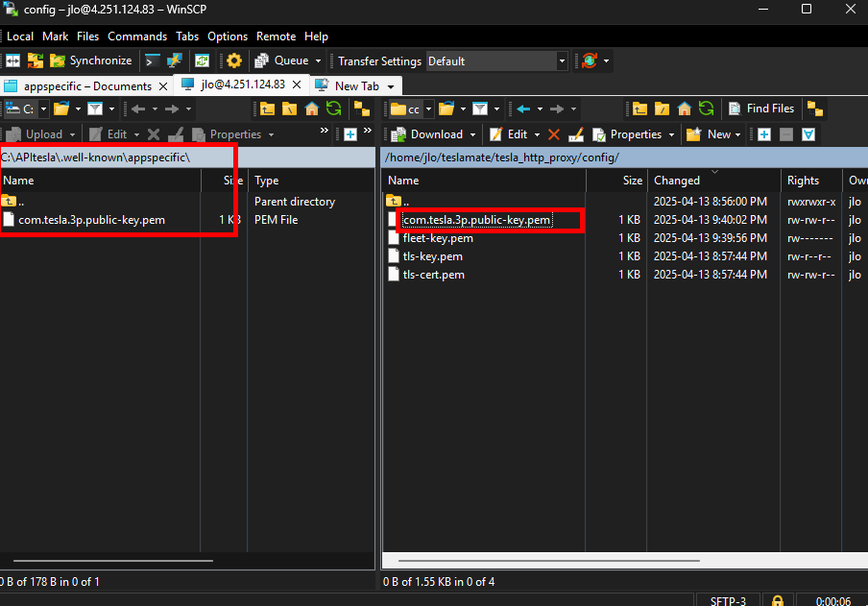Expand the Download dropdown arrow
Image resolution: width=868 pixels, height=606 pixels.
(472, 134)
